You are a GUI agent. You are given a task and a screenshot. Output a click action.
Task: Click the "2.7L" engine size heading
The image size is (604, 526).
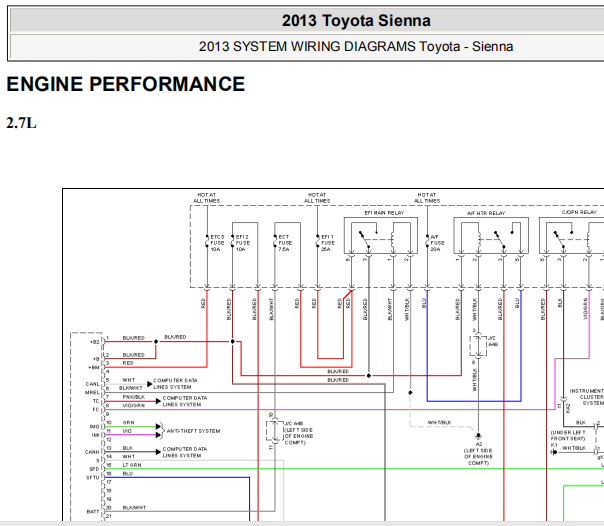pyautogui.click(x=21, y=123)
